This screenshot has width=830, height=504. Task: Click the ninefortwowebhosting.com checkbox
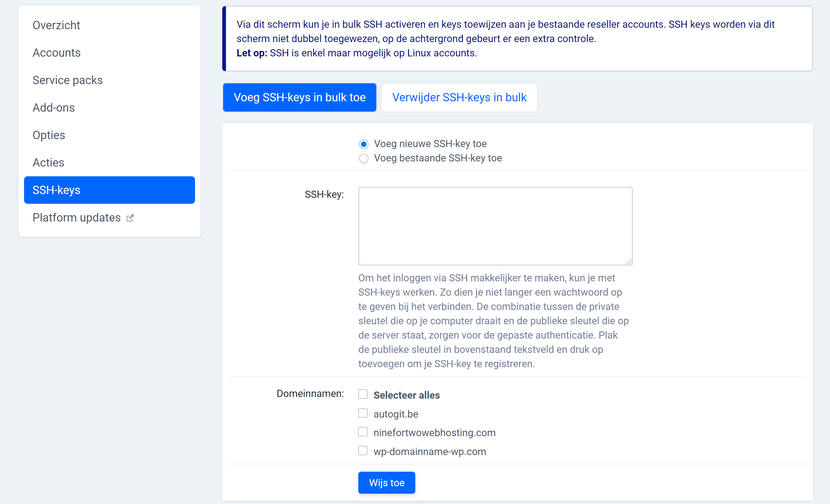tap(363, 432)
